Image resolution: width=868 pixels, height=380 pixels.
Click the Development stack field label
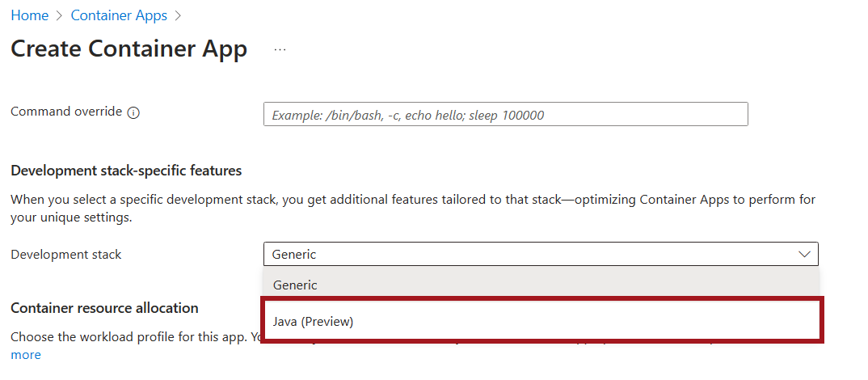66,254
